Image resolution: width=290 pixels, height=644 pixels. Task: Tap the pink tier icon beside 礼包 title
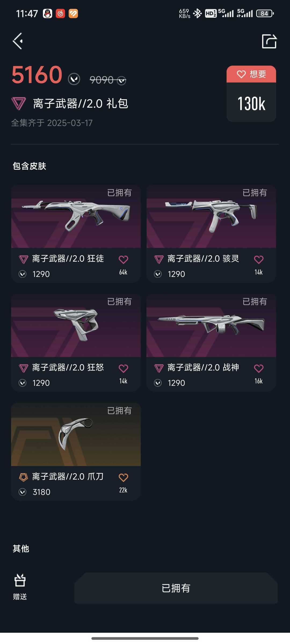coord(19,104)
